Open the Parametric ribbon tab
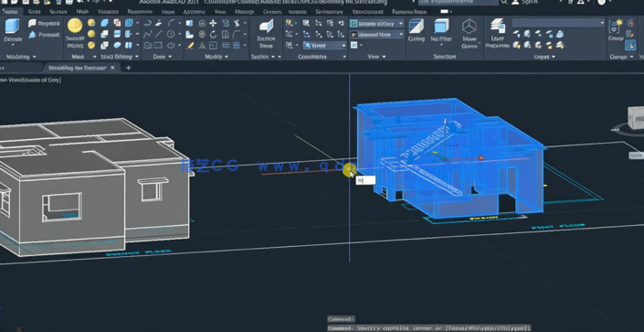The image size is (644, 332). [x=140, y=12]
